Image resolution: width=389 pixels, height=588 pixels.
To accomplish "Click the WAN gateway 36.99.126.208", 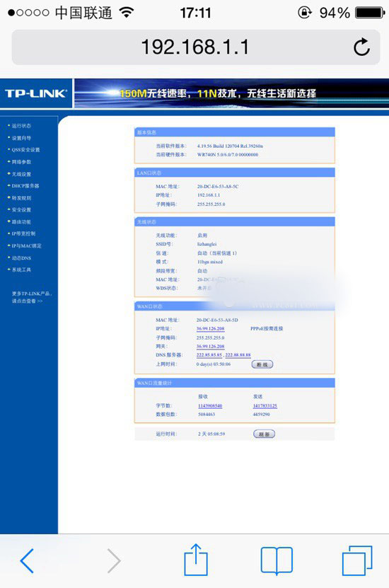I will tap(211, 346).
